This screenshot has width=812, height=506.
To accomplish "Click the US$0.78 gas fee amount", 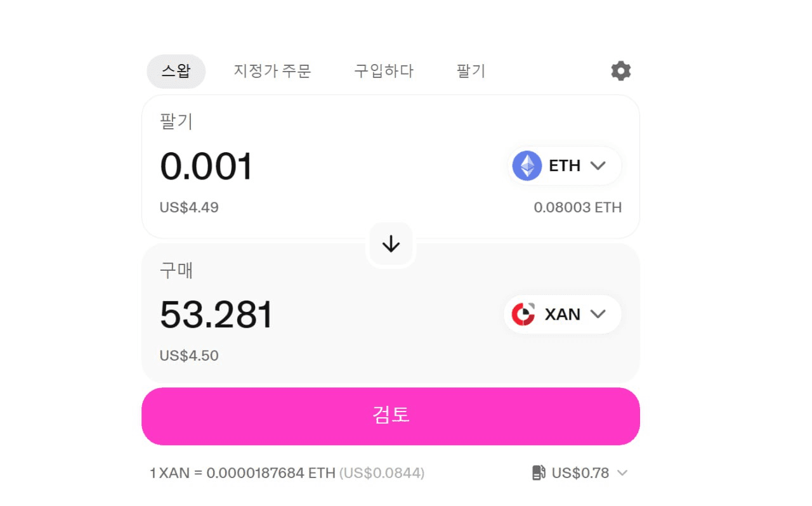I will coord(580,473).
